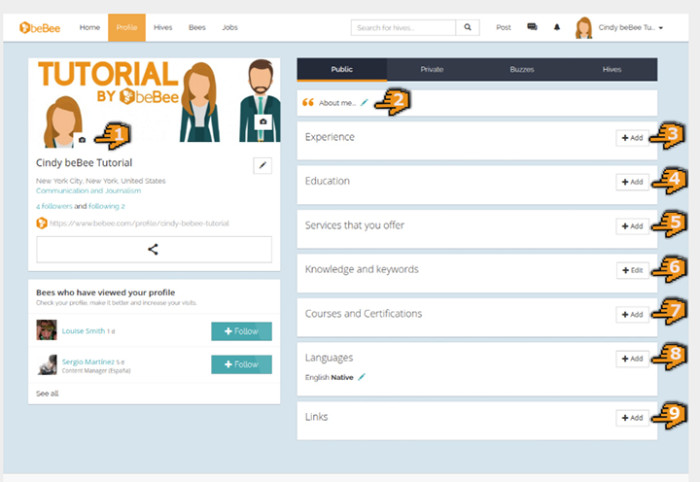The height and width of the screenshot is (482, 700).
Task: Edit the English Native language pencil
Action: (x=362, y=377)
